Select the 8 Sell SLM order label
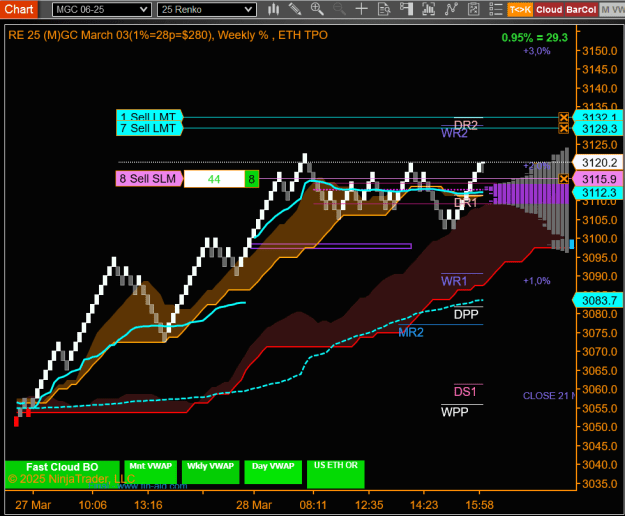 [149, 179]
